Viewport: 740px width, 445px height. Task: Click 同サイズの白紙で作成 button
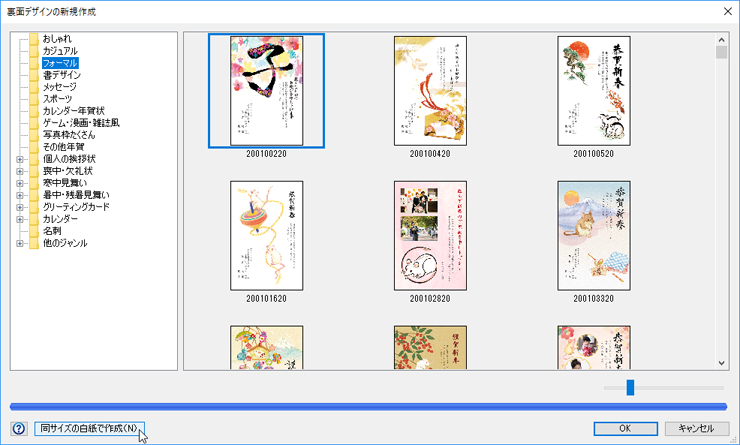[x=90, y=428]
